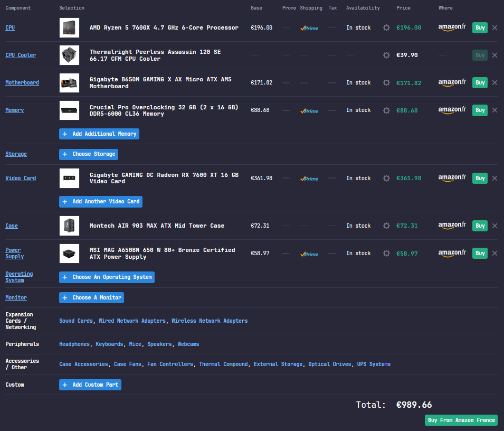This screenshot has height=431, width=504.
Task: Open settings gear for the CPU Cooler row
Action: pyautogui.click(x=386, y=55)
